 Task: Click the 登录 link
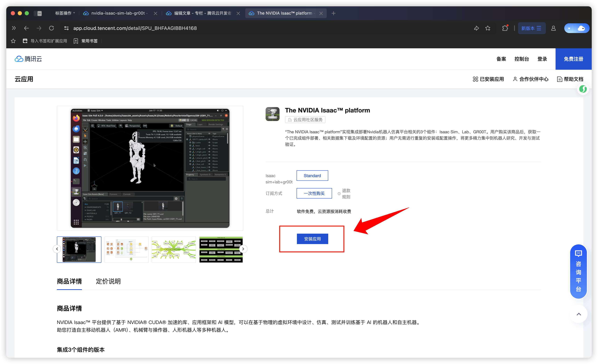(542, 59)
